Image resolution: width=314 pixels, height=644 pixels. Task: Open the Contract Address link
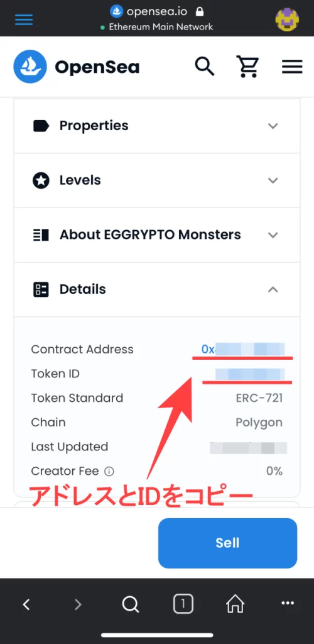tap(242, 350)
